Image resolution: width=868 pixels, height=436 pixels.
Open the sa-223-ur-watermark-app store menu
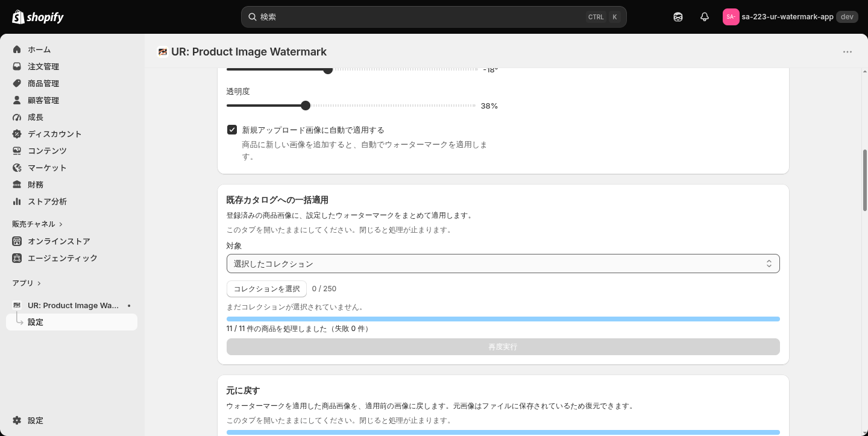click(790, 17)
